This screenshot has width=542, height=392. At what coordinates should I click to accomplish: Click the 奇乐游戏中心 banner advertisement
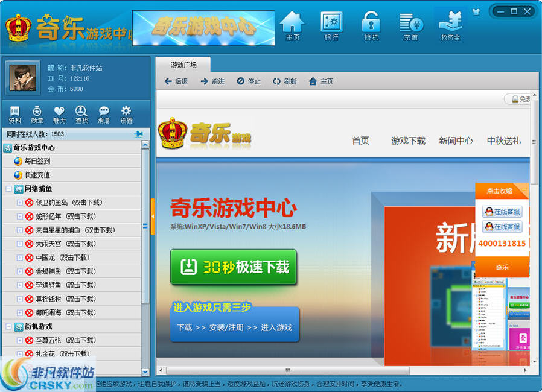point(203,28)
